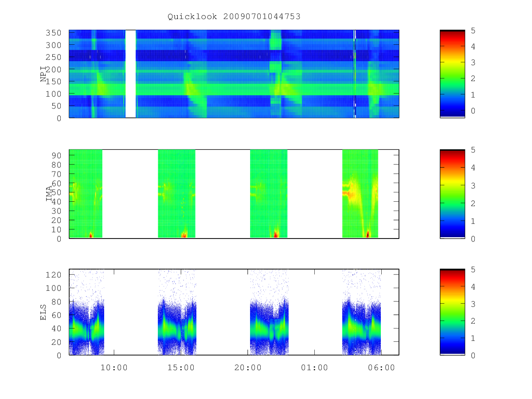Screen dimensions: 532x399
Task: Click the NPI axis label
Action: tap(44, 74)
